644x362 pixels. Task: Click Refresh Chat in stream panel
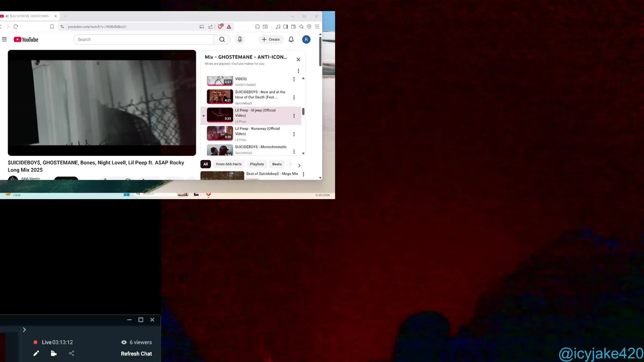tap(136, 353)
